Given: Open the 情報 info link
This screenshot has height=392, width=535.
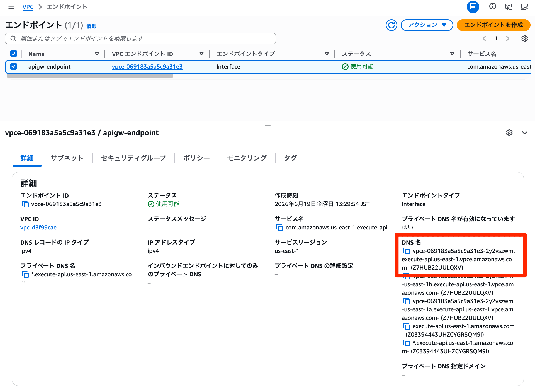Looking at the screenshot, I should pos(91,26).
